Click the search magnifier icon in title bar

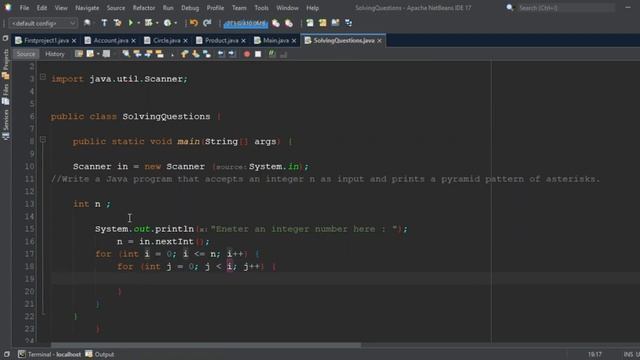[x=509, y=8]
